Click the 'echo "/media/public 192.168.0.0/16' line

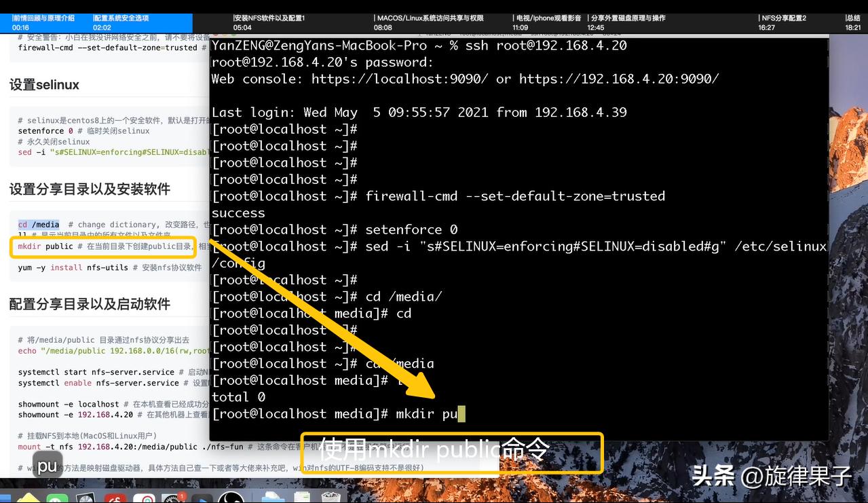coord(113,350)
